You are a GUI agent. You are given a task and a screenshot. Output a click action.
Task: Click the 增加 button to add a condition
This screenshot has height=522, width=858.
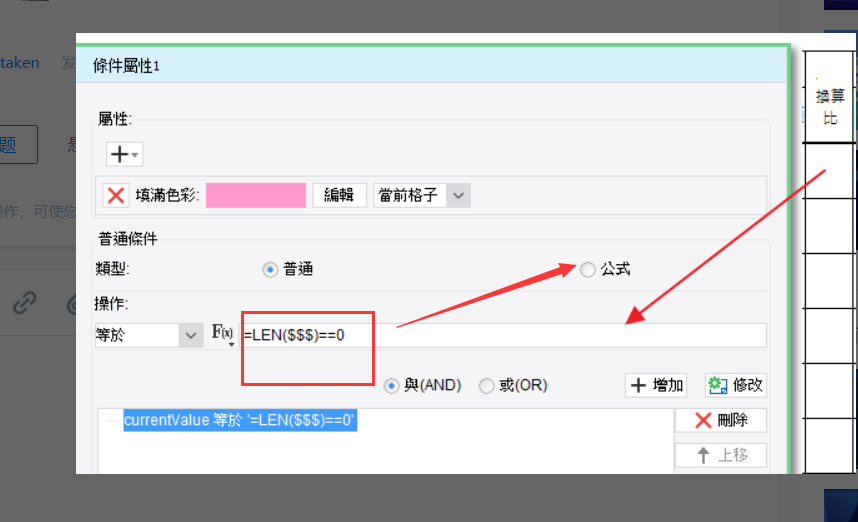[656, 385]
